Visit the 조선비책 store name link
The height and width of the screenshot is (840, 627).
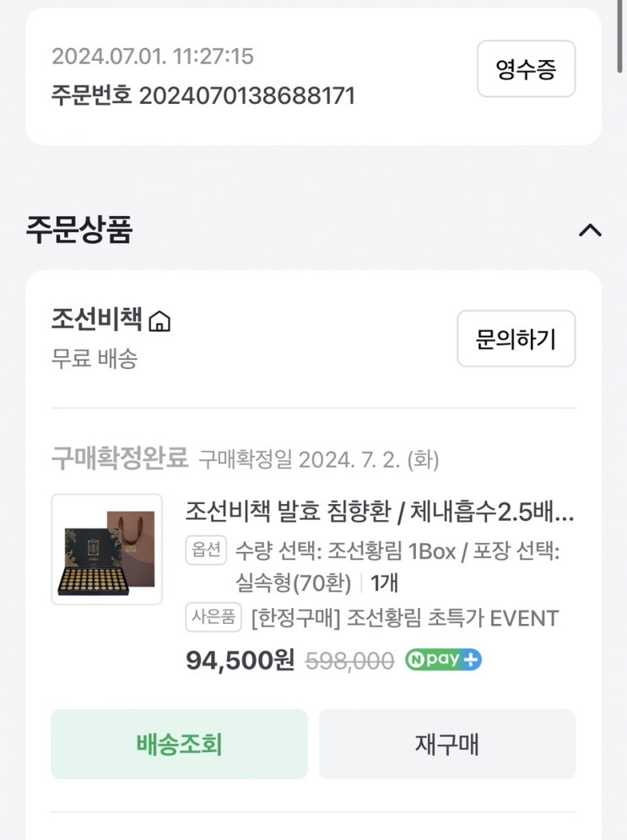click(96, 320)
